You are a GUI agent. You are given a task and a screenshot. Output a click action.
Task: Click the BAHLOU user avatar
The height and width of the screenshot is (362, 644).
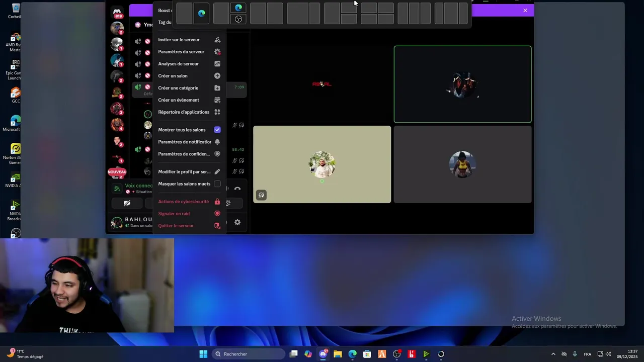117,222
